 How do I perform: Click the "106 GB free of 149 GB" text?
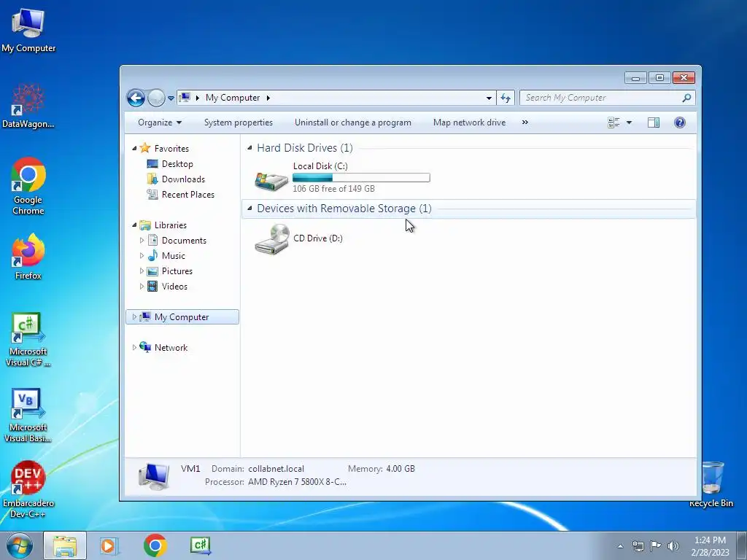[x=333, y=189]
